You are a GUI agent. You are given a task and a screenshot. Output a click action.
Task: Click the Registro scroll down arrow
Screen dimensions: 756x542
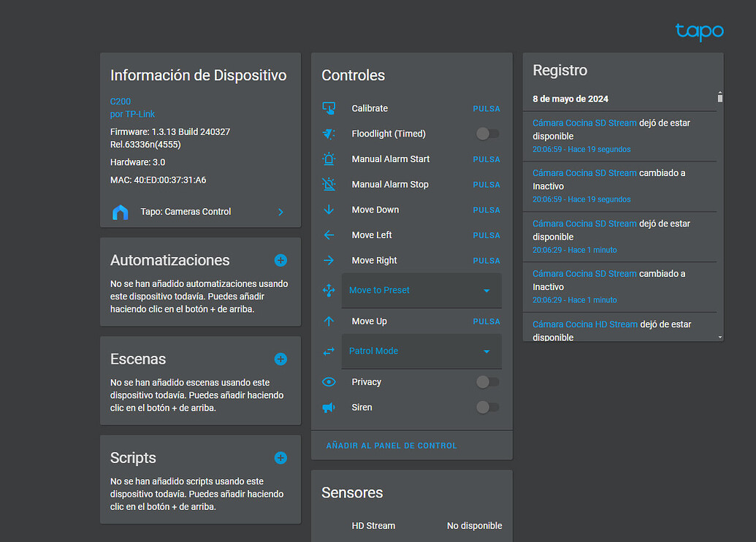click(719, 337)
